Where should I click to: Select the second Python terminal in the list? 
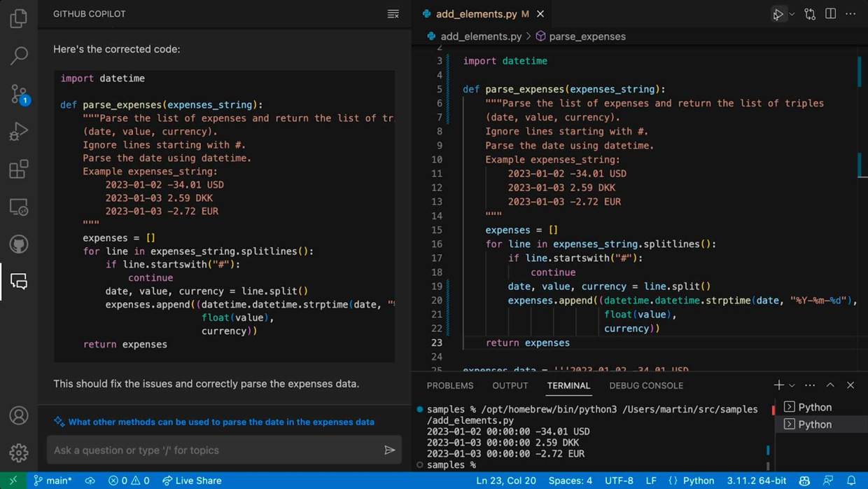tap(815, 424)
